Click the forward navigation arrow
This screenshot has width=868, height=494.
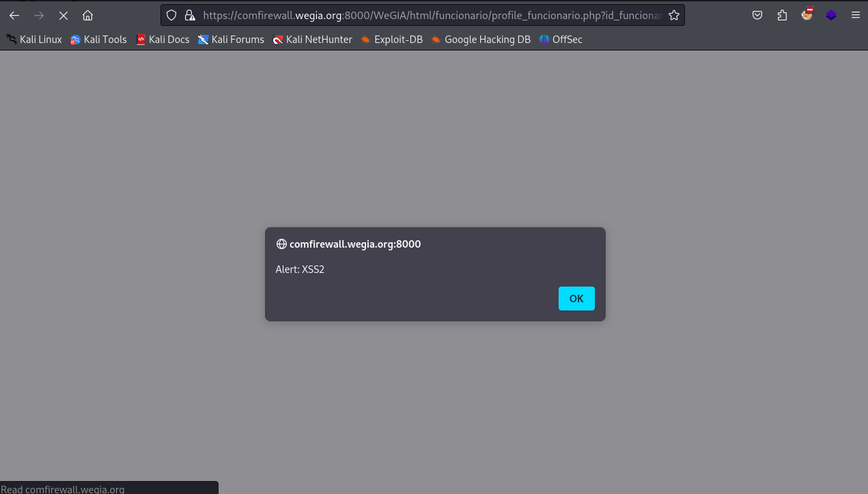(39, 15)
